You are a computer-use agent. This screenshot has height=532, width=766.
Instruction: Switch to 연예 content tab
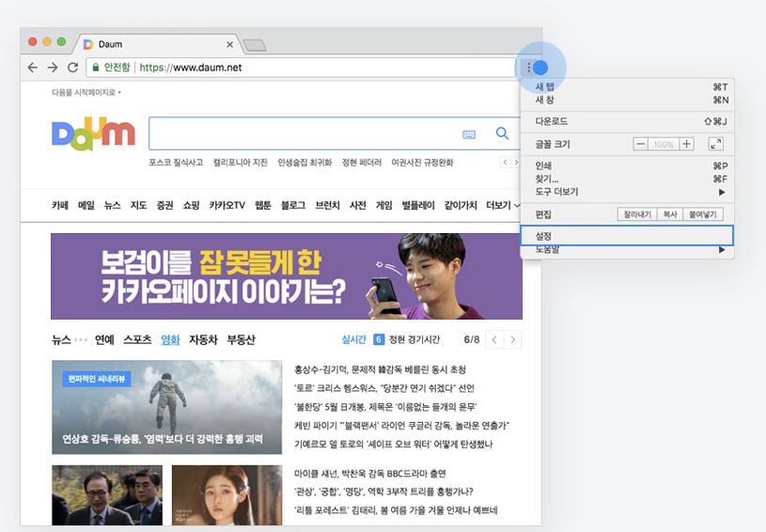(104, 339)
